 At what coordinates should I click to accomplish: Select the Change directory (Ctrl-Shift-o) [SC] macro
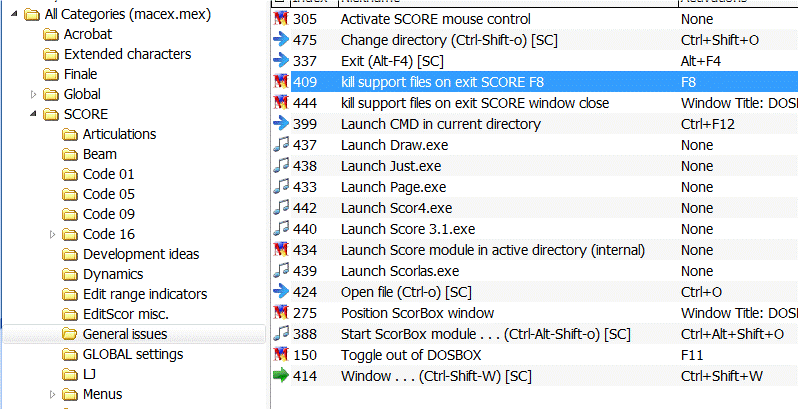[x=449, y=40]
